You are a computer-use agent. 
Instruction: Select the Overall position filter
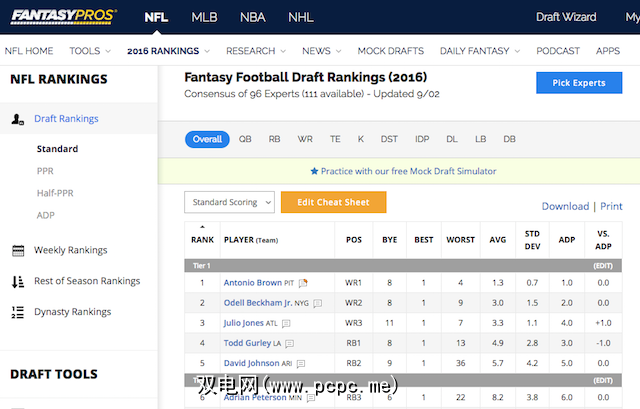pos(207,139)
